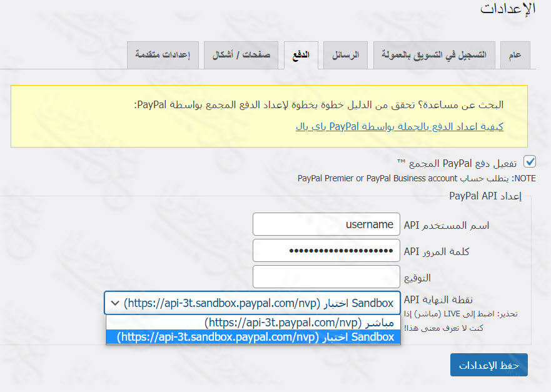Screen dimensions: 551x392
Task: Open the PayPal mass payment guide link
Action: 400,126
